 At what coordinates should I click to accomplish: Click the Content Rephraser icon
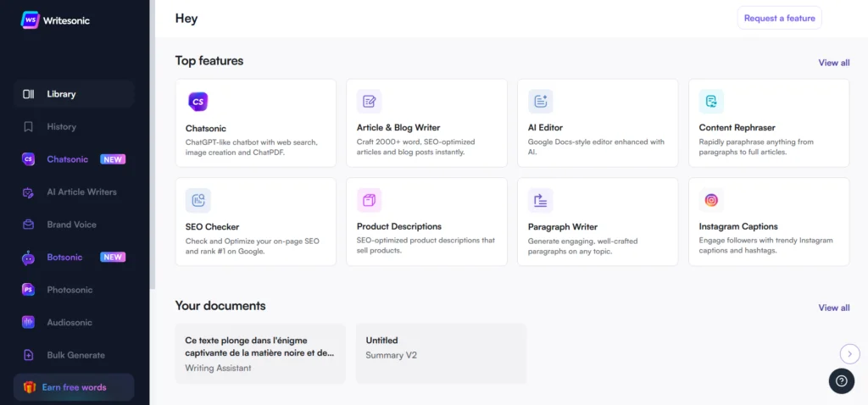point(711,102)
